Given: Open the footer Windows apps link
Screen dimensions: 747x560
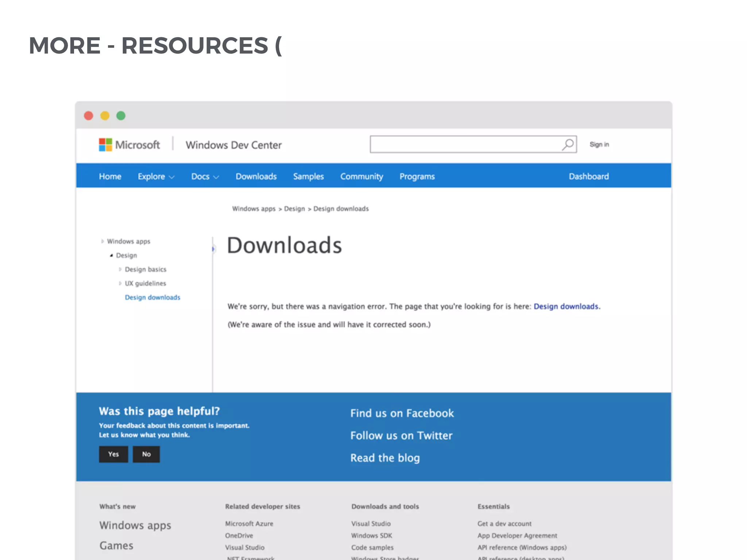Looking at the screenshot, I should pyautogui.click(x=135, y=525).
